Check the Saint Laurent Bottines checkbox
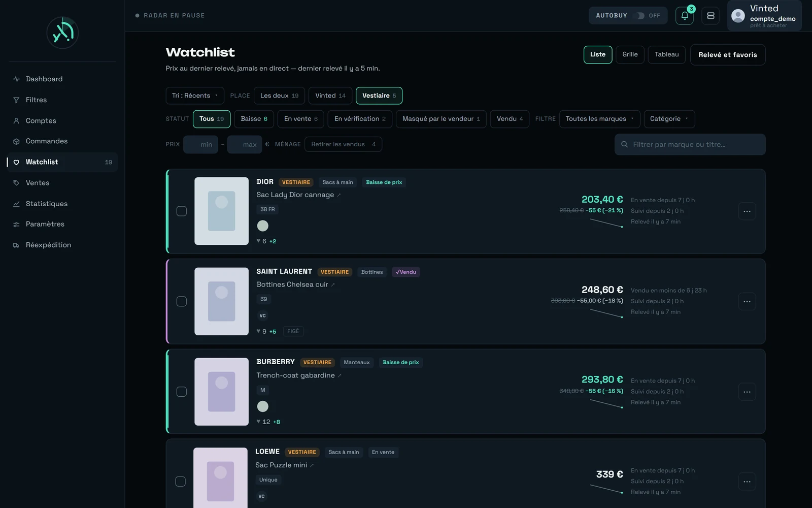The image size is (812, 508). (x=181, y=302)
